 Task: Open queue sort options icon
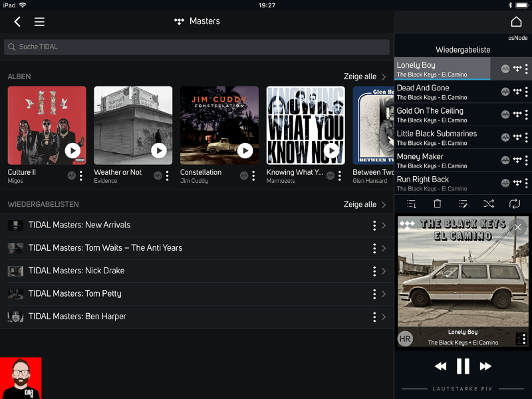[x=412, y=204]
